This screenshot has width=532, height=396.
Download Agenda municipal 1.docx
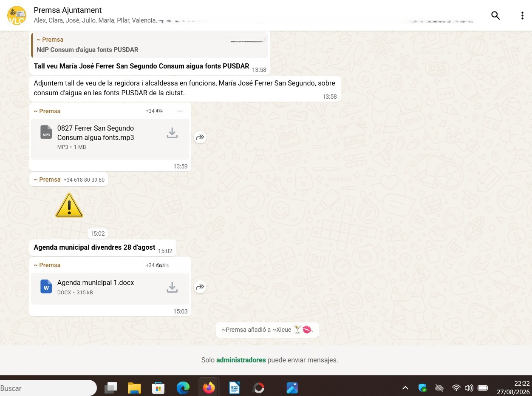[x=172, y=287]
